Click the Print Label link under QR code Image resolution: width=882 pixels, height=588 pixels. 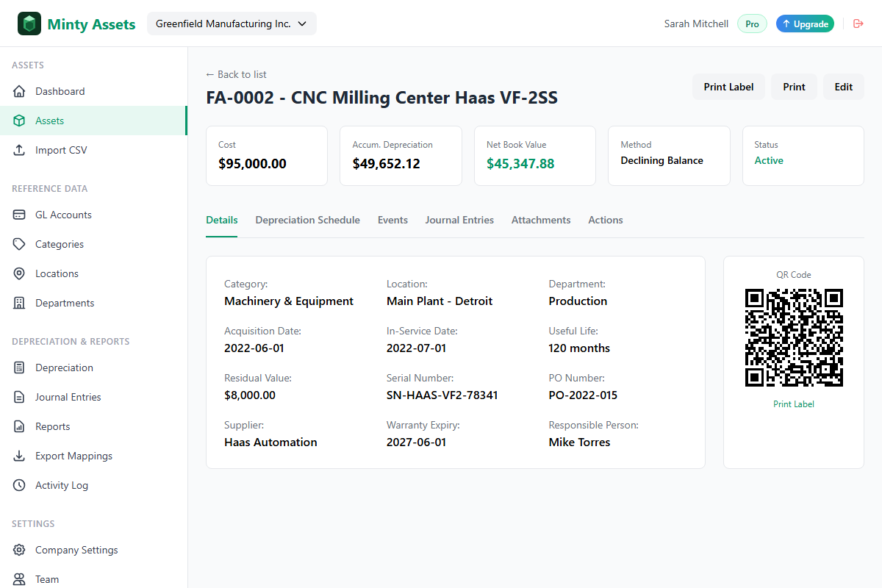pyautogui.click(x=794, y=404)
